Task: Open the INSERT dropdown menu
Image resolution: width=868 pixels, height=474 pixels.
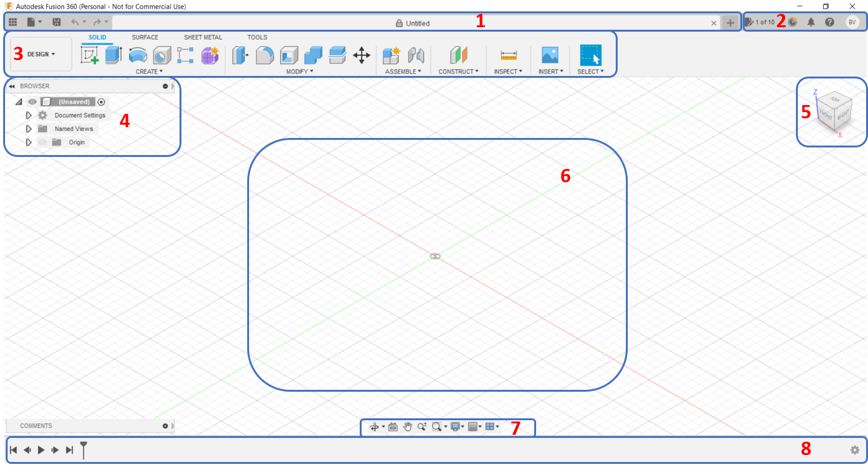Action: tap(551, 72)
